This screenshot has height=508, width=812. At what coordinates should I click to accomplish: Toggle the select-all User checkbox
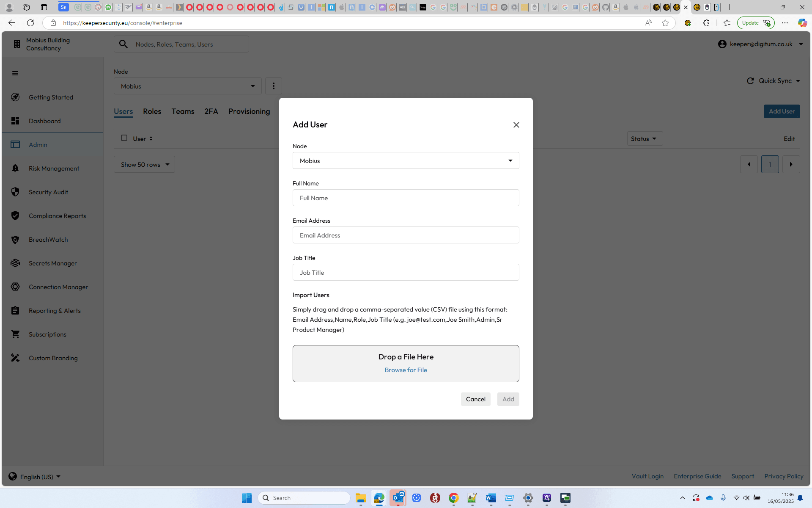pos(124,138)
